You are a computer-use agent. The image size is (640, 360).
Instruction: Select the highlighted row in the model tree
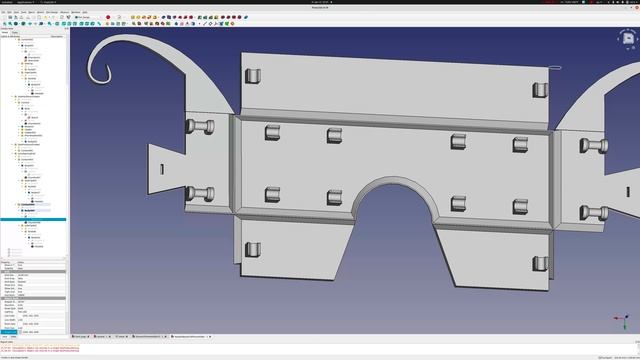click(x=33, y=220)
